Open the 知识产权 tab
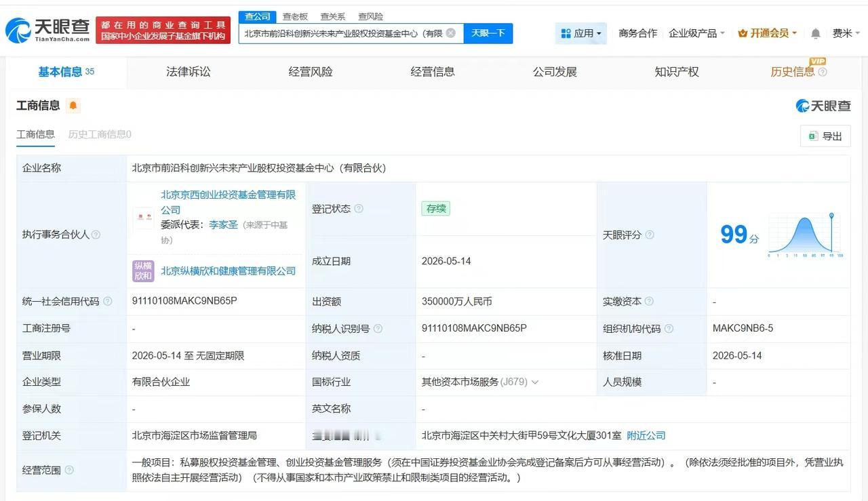Screen dimensions: 868x501 (677, 72)
